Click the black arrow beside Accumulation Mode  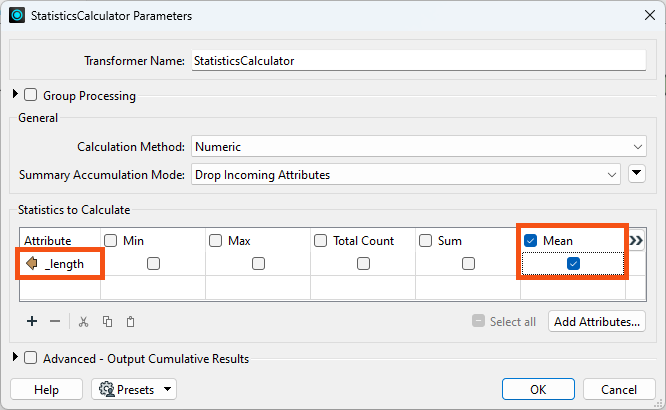(637, 173)
